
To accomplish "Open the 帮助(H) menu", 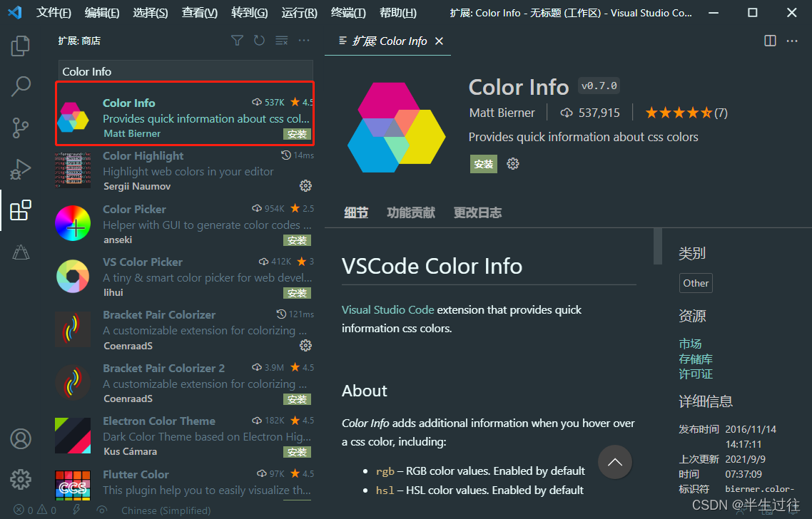I will click(x=397, y=13).
